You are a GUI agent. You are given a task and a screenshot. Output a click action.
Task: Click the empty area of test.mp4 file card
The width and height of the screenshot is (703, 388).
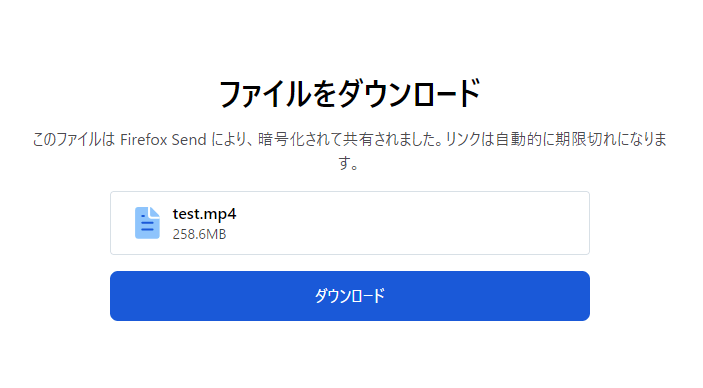tap(404, 223)
